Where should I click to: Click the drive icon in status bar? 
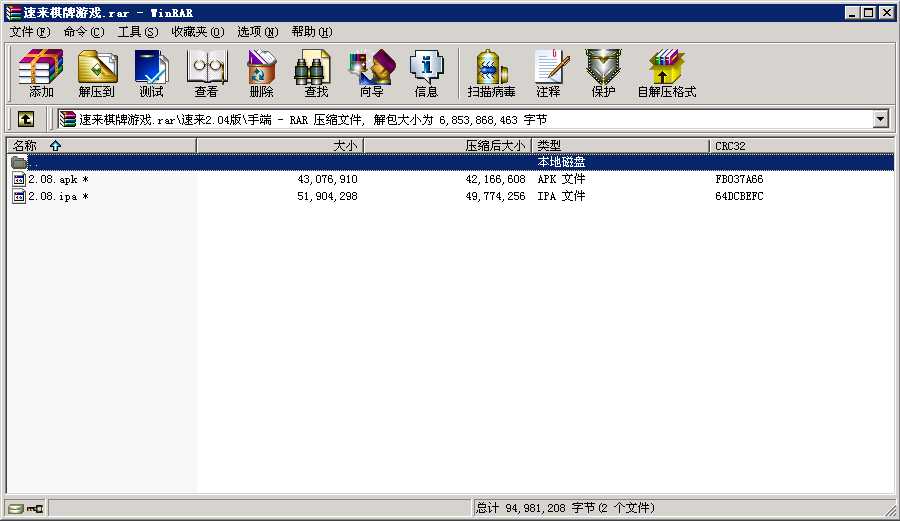point(15,508)
